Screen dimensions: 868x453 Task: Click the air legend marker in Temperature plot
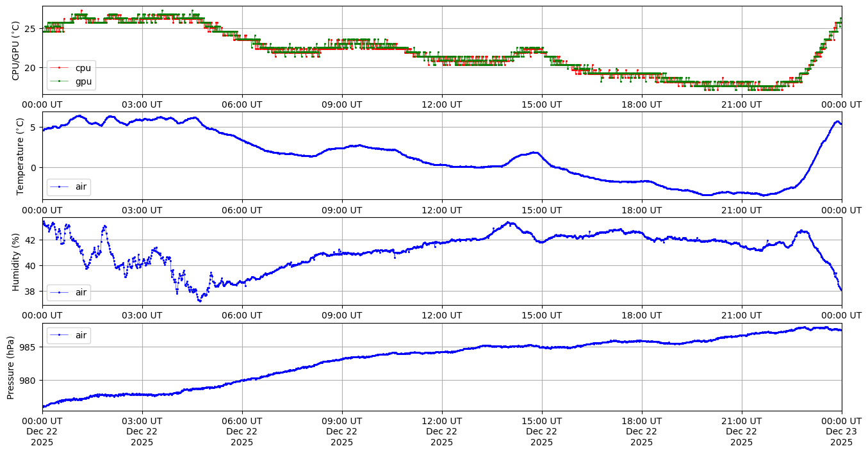[60, 187]
